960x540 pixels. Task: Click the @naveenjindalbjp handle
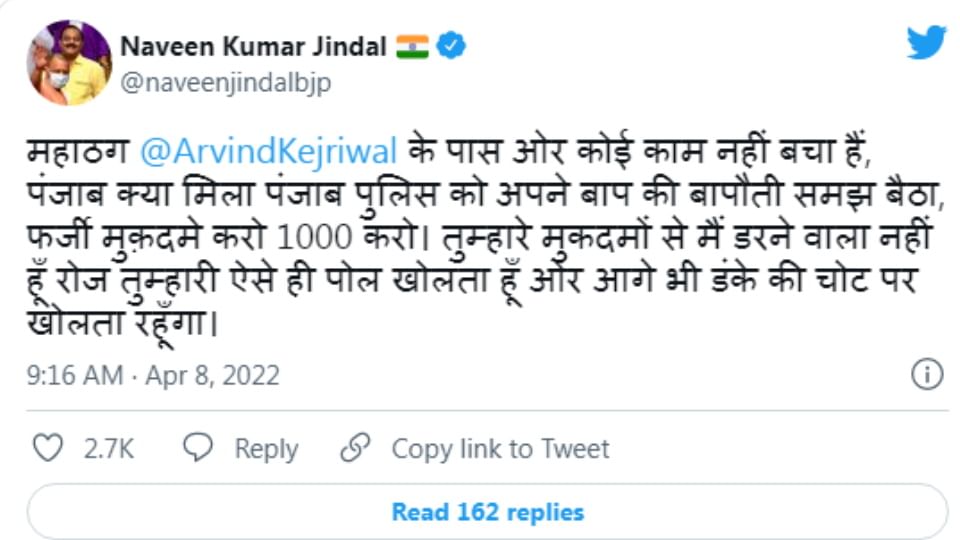pyautogui.click(x=225, y=84)
